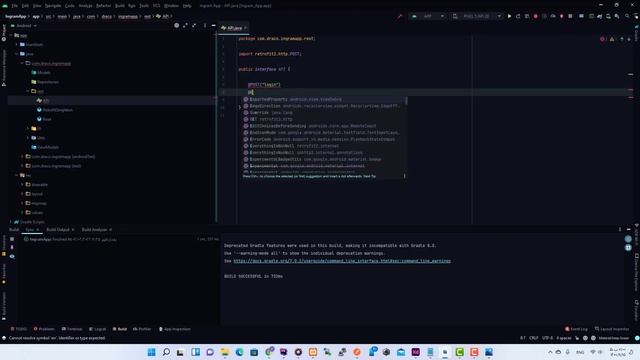Open Windows Start menu
This screenshot has height=360, width=640.
tap(151, 352)
